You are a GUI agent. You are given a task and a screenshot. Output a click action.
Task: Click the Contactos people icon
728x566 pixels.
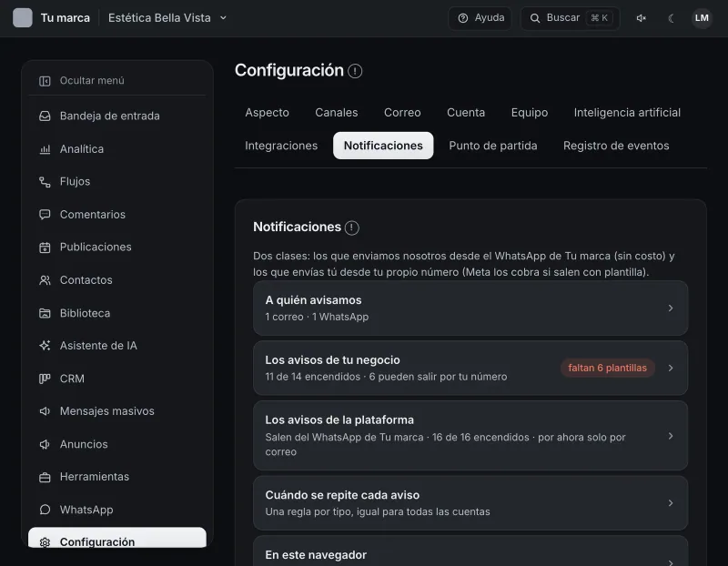(x=45, y=280)
